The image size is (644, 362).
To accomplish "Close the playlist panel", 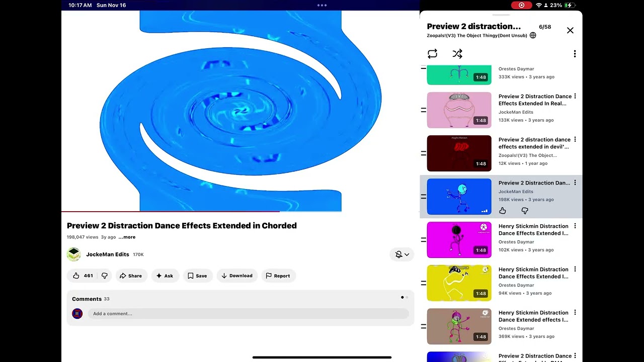I will click(x=570, y=30).
